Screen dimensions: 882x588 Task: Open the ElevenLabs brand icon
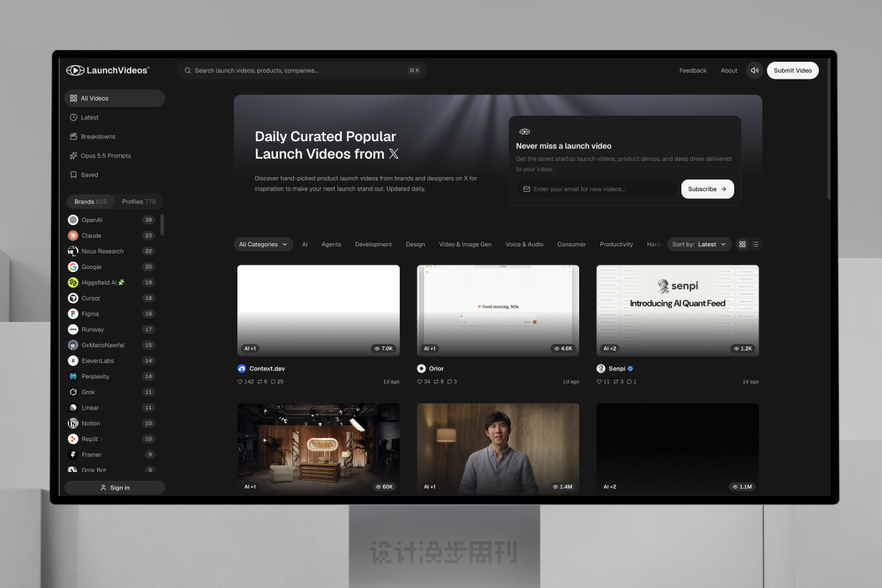click(73, 361)
